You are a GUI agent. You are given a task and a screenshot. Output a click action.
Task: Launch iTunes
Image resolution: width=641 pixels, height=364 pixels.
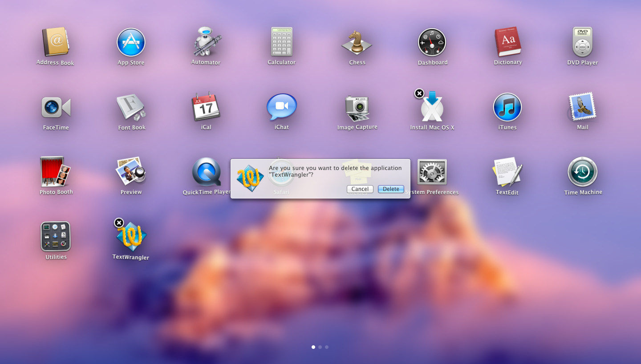(507, 107)
